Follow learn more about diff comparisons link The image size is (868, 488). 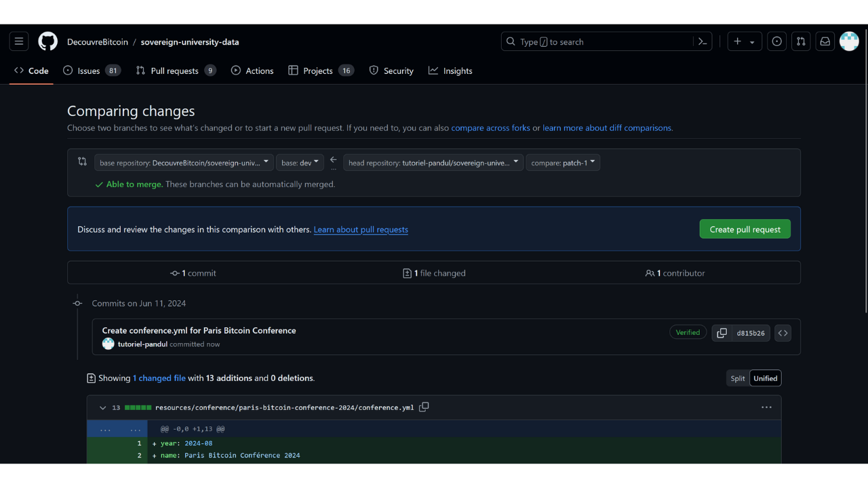click(607, 128)
